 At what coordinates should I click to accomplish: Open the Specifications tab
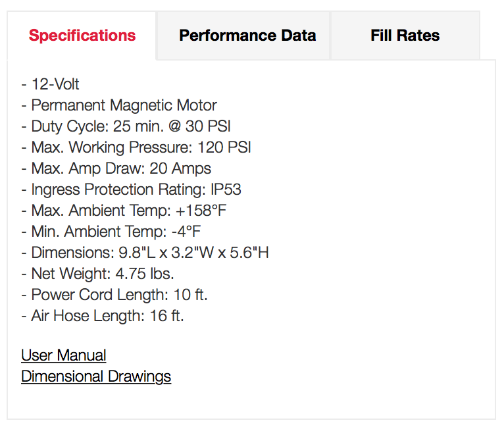coord(82,36)
